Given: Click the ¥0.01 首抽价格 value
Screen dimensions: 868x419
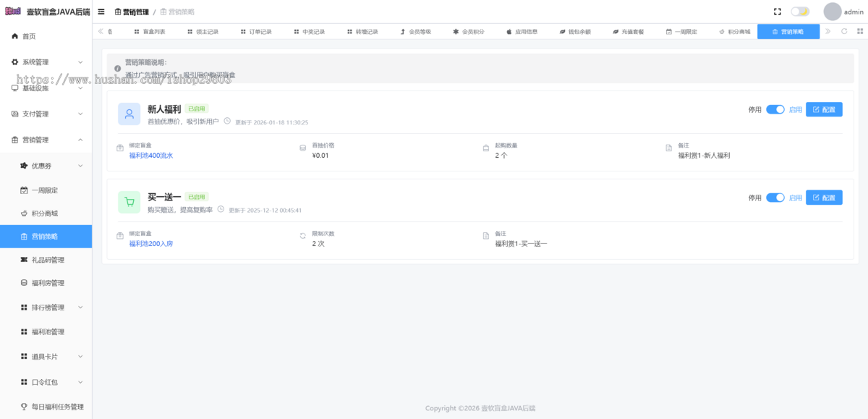Looking at the screenshot, I should pos(320,156).
